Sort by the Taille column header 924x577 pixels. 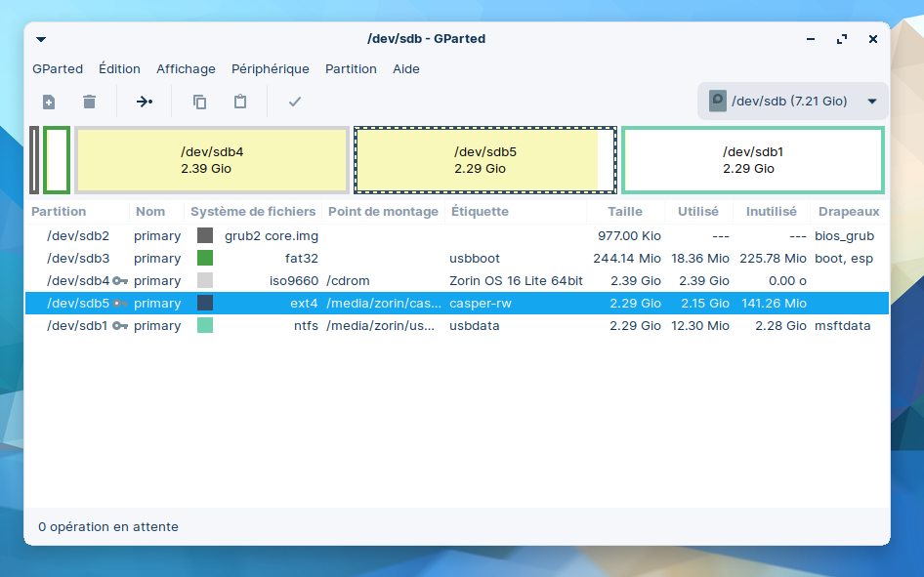625,212
